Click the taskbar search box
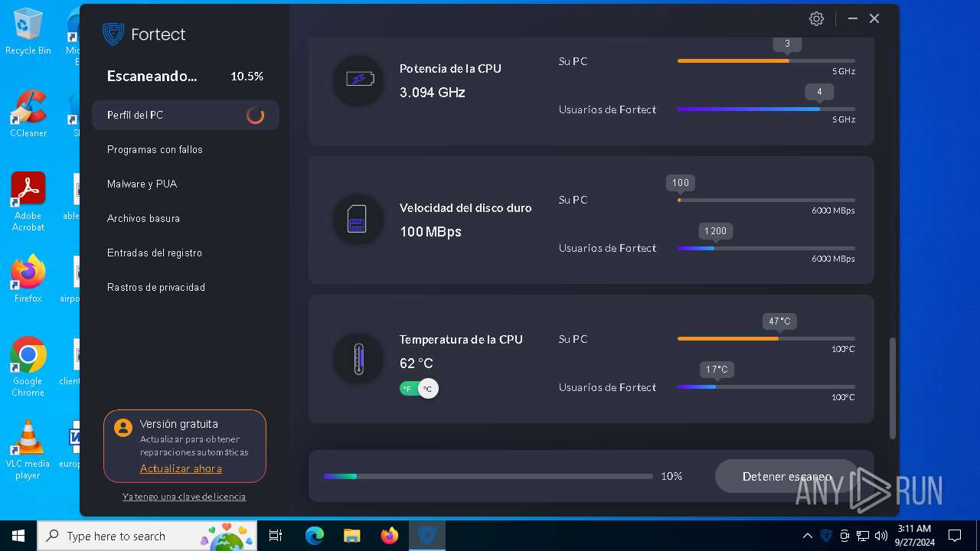Image resolution: width=980 pixels, height=551 pixels. click(147, 536)
